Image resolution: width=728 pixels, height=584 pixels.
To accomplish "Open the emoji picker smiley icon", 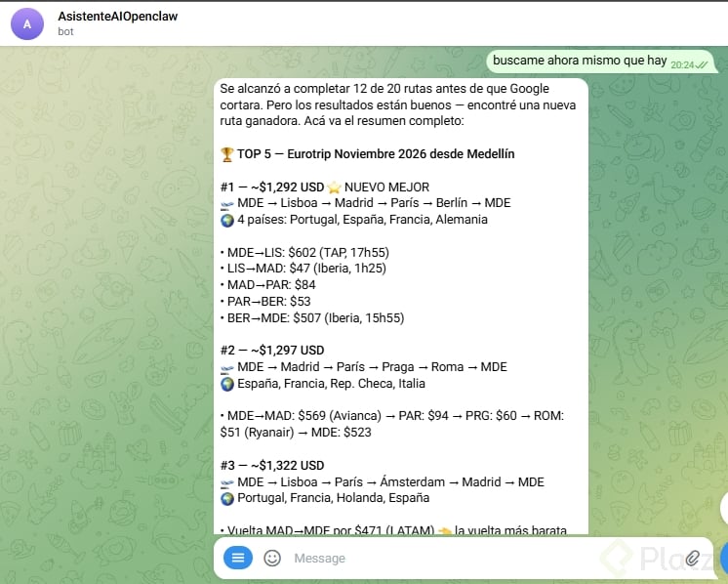I will point(272,558).
